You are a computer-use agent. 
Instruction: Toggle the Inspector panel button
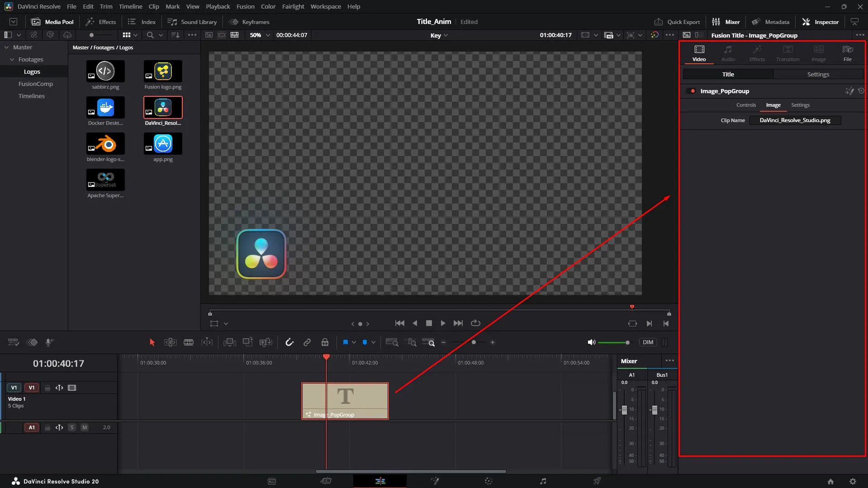click(821, 22)
